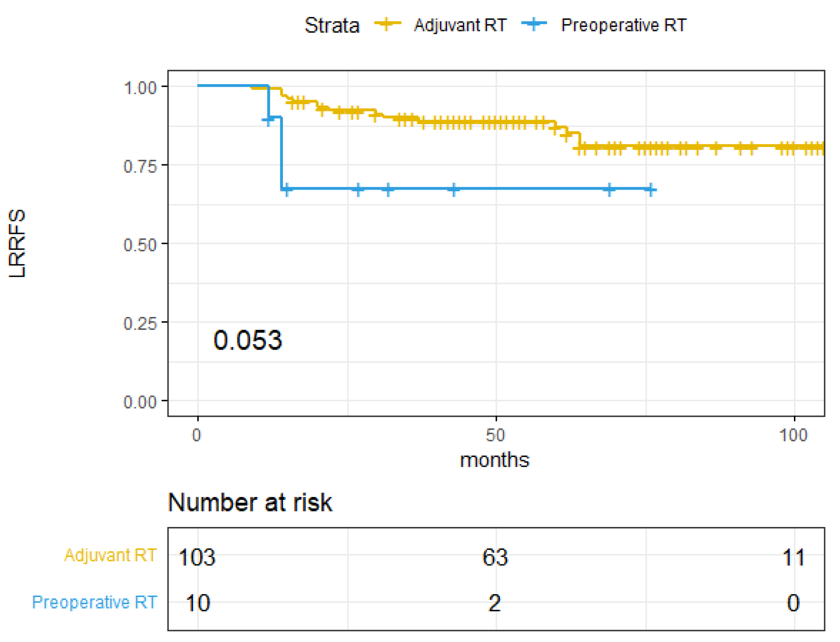This screenshot has height=642, width=840.
Task: Select the 63 at-risk count
Action: click(495, 557)
